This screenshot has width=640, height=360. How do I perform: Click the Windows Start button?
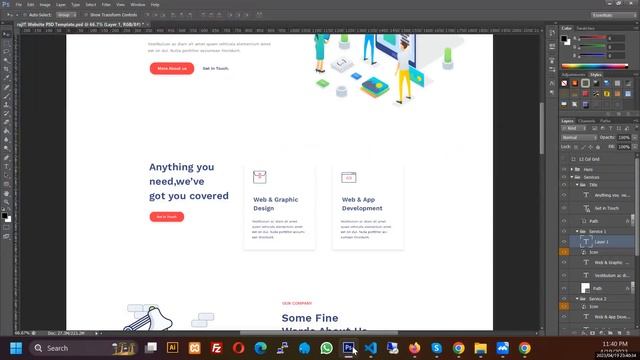16,348
